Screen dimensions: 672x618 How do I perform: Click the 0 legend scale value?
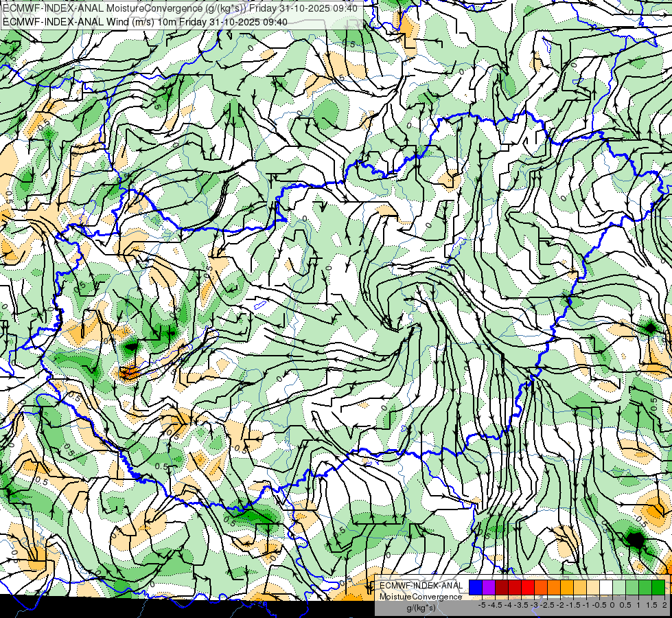(x=612, y=605)
